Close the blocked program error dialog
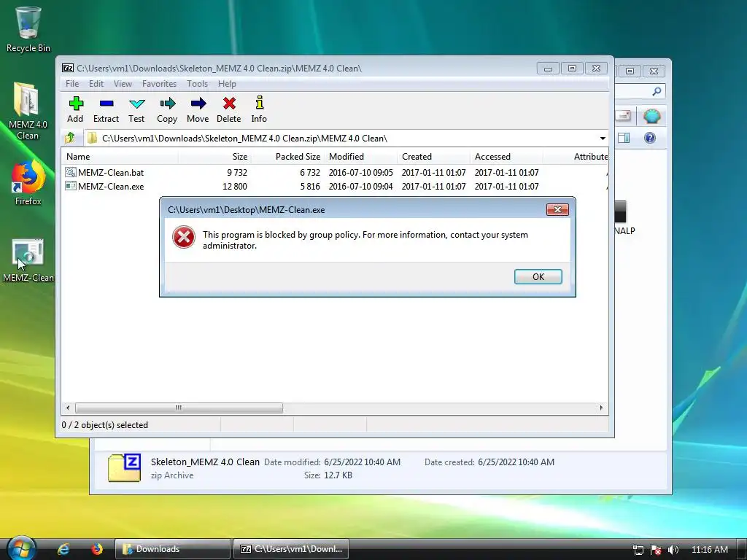The width and height of the screenshot is (747, 560). click(557, 209)
